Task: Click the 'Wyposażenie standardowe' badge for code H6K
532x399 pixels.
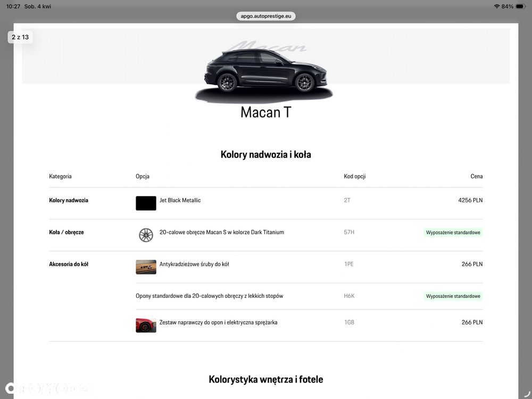Action: (453, 296)
